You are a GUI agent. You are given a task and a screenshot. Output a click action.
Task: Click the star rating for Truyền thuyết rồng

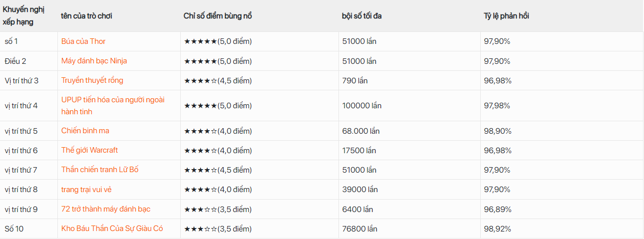tap(218, 81)
